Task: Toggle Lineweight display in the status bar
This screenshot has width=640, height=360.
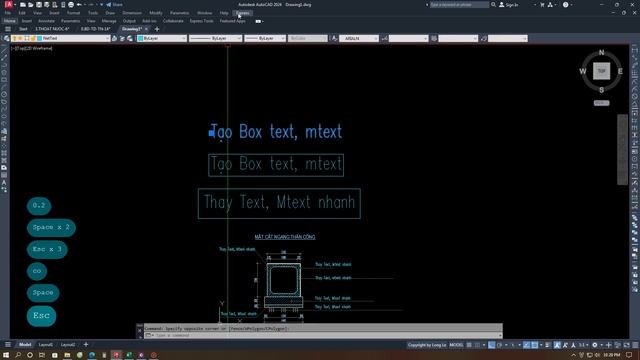Action: coord(548,345)
